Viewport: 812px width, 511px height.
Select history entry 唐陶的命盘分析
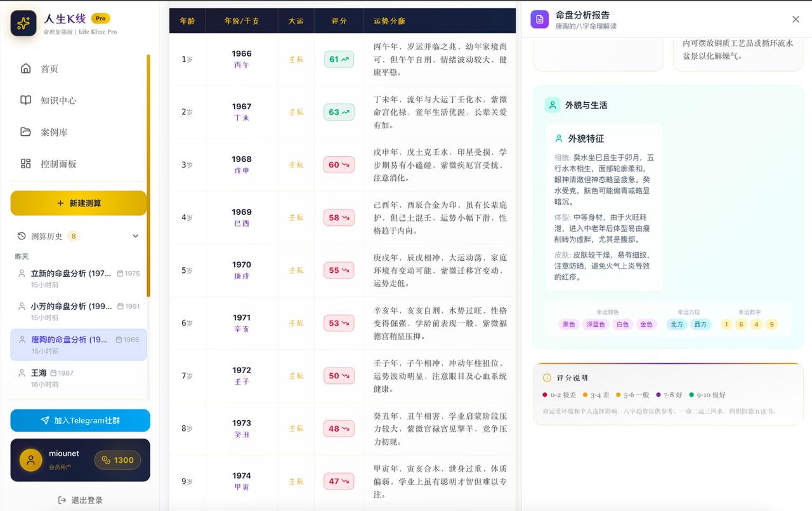[x=79, y=345]
